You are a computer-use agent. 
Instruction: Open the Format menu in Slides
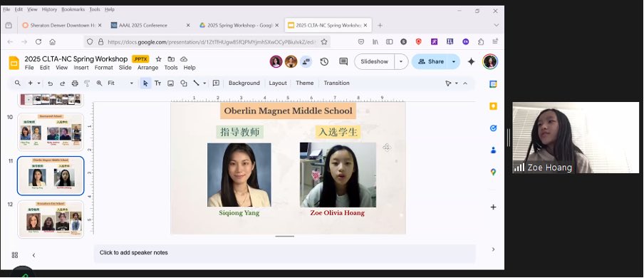pyautogui.click(x=103, y=68)
